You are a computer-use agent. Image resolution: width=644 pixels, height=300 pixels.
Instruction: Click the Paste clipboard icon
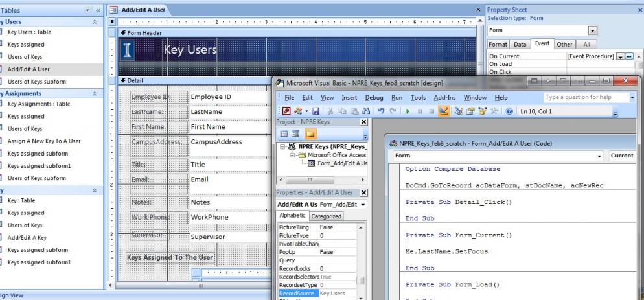click(x=354, y=111)
